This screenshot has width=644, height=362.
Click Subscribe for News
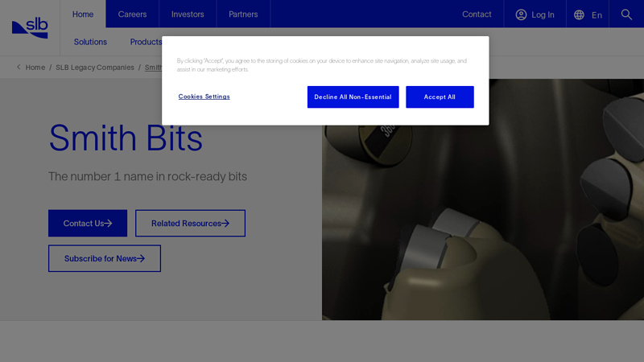click(105, 258)
